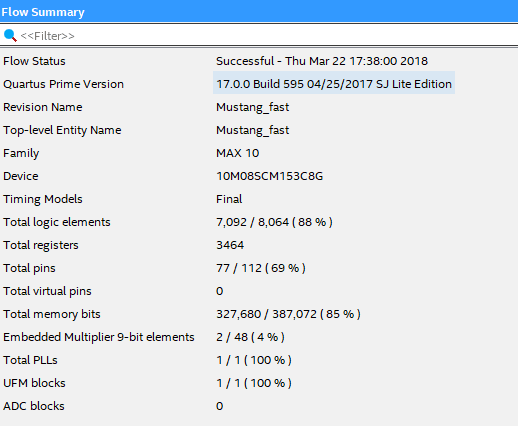
Task: Select the Timing Models Final value
Action: 229,199
